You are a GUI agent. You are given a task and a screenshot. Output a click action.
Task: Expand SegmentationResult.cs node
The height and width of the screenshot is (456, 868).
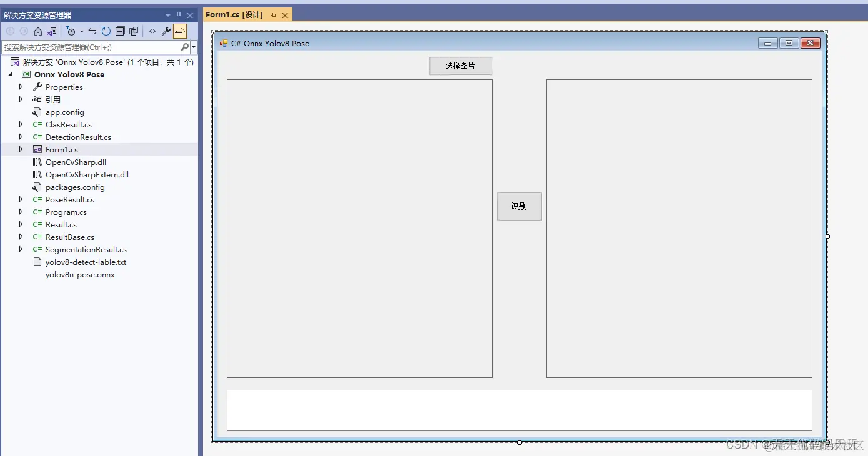(x=21, y=249)
